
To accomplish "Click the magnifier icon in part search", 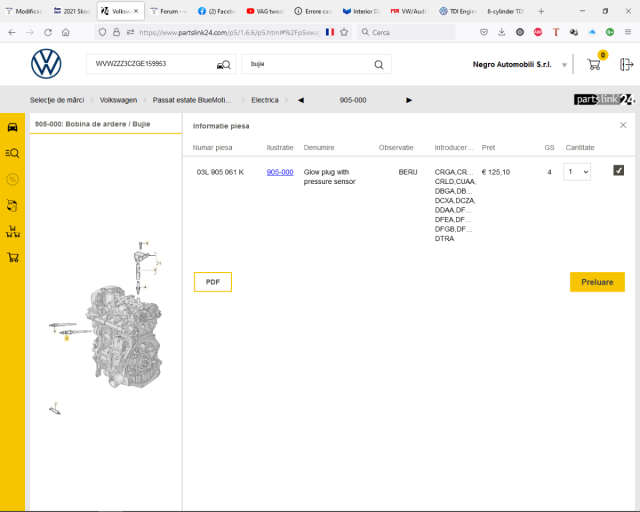I will [x=379, y=65].
